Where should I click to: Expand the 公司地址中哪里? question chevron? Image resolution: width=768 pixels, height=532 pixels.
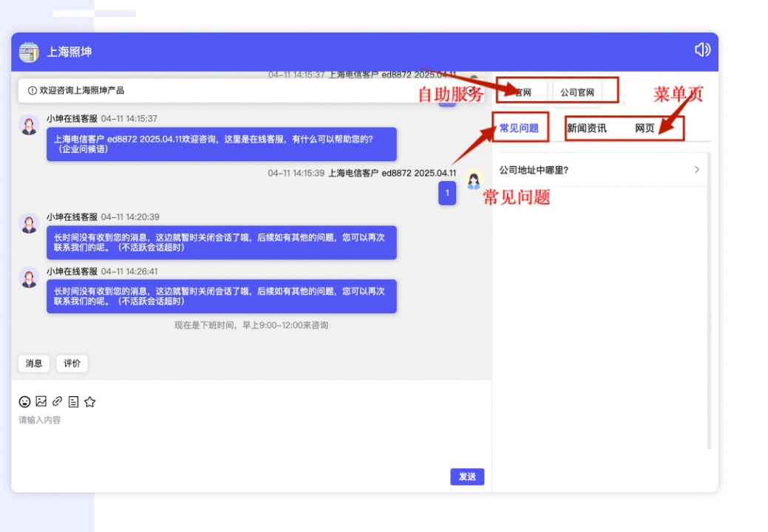[697, 169]
